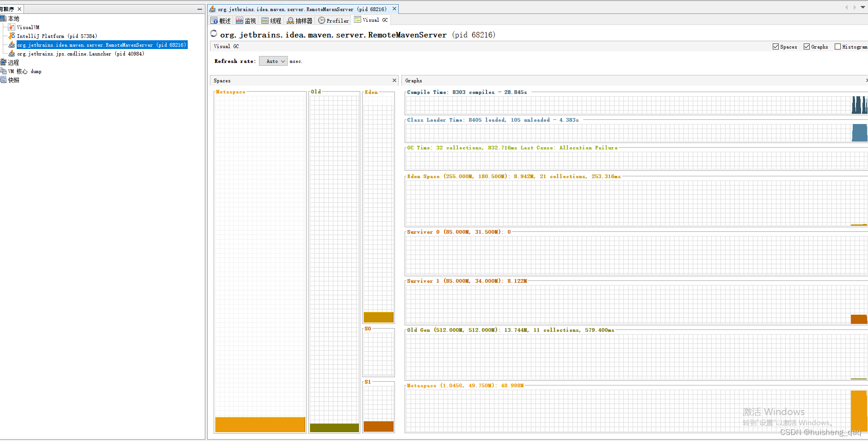868x441 pixels.
Task: Toggle the Graphs checkbox
Action: (806, 47)
